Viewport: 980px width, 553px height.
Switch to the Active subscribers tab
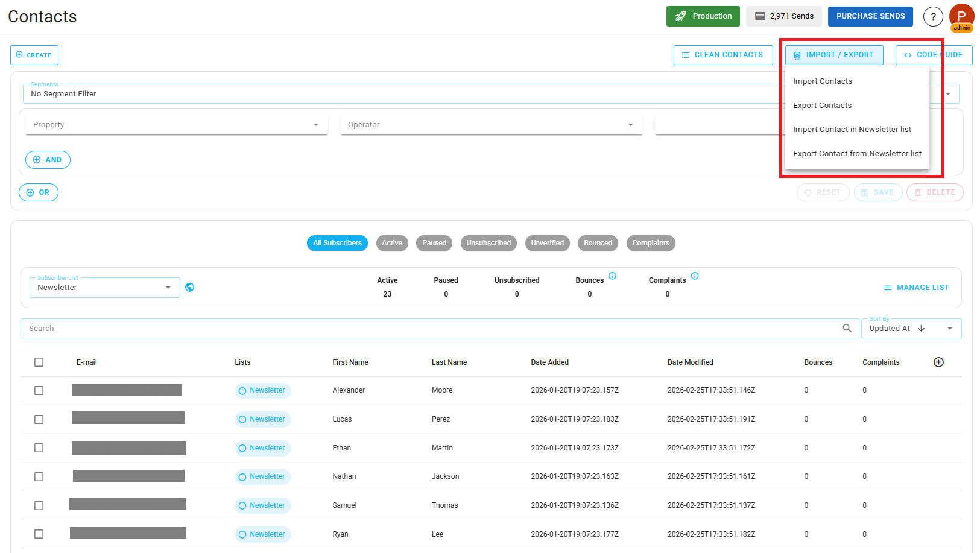392,243
